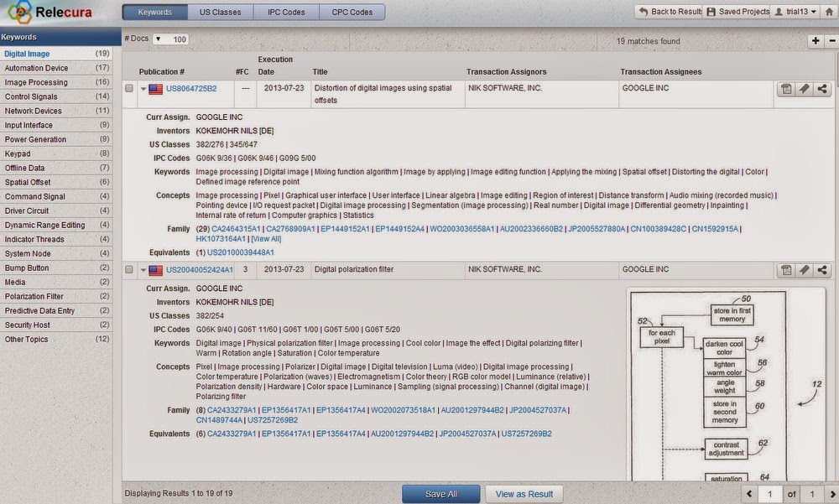
Task: Open PDF icon for US20040052424A1 row
Action: click(786, 270)
